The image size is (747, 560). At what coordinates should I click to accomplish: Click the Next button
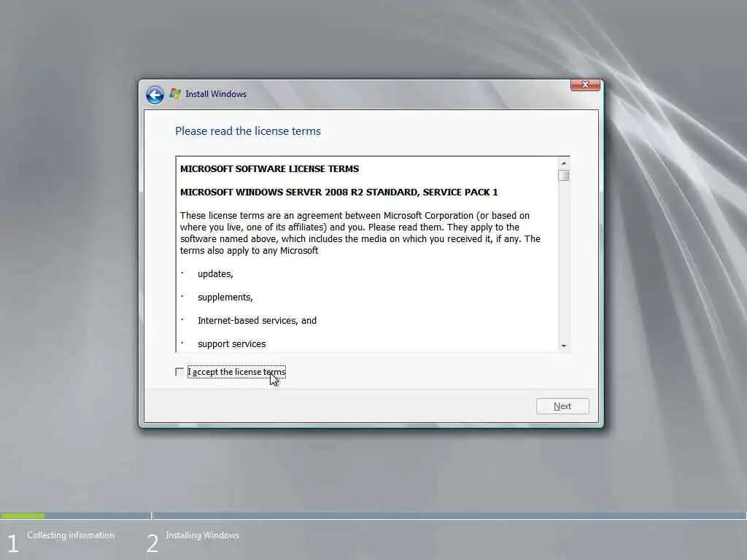tap(562, 406)
